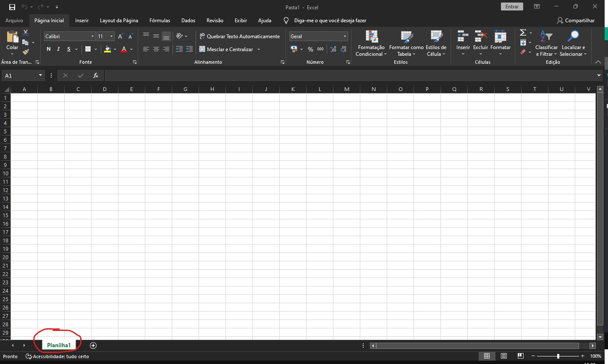The width and height of the screenshot is (608, 364).
Task: Open the Colar paste options arrow
Action: (x=12, y=54)
